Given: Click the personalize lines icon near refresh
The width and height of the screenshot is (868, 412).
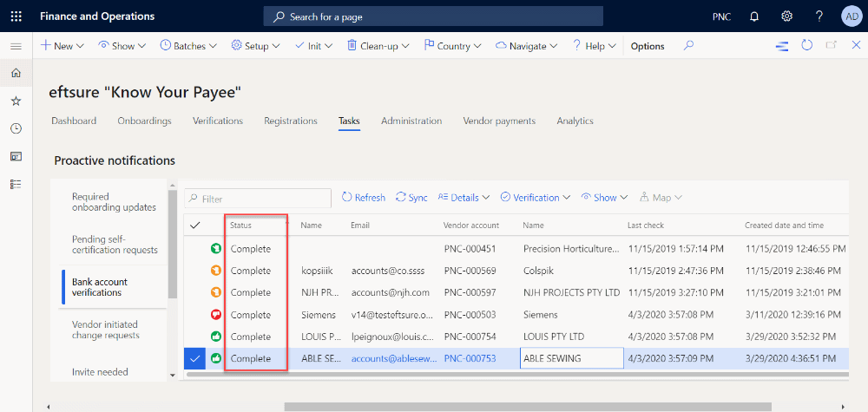Looking at the screenshot, I should click(782, 47).
